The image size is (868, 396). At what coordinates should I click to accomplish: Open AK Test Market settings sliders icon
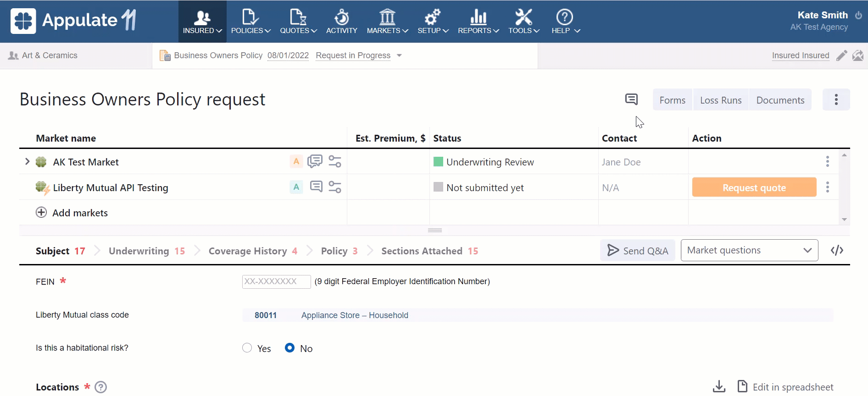coord(335,161)
